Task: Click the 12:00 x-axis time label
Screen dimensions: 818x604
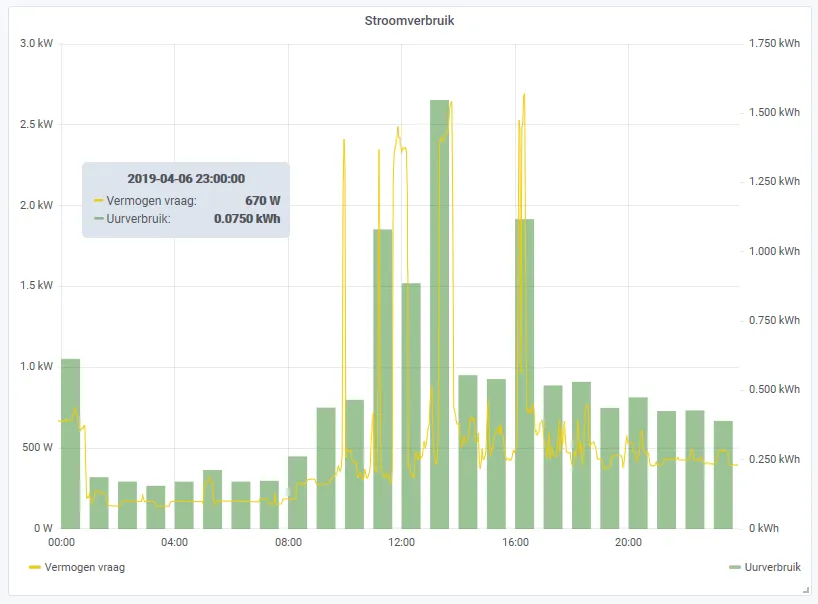Action: (401, 542)
